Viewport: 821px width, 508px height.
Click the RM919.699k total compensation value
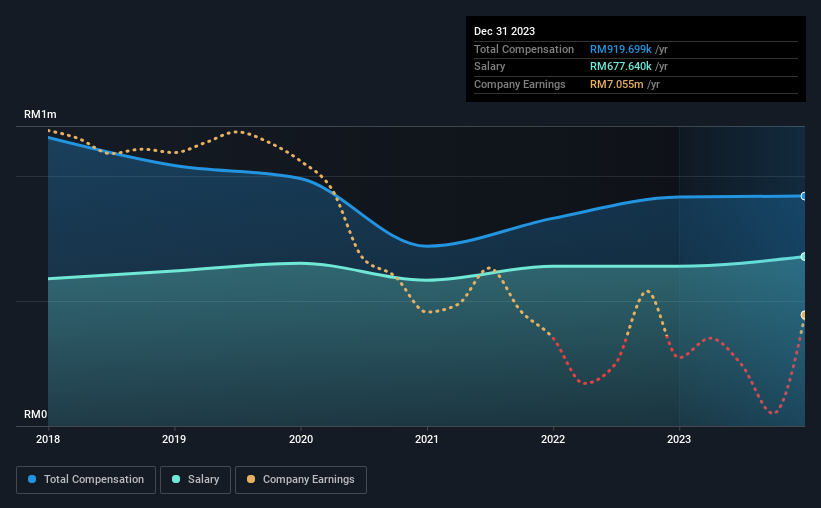pos(620,49)
